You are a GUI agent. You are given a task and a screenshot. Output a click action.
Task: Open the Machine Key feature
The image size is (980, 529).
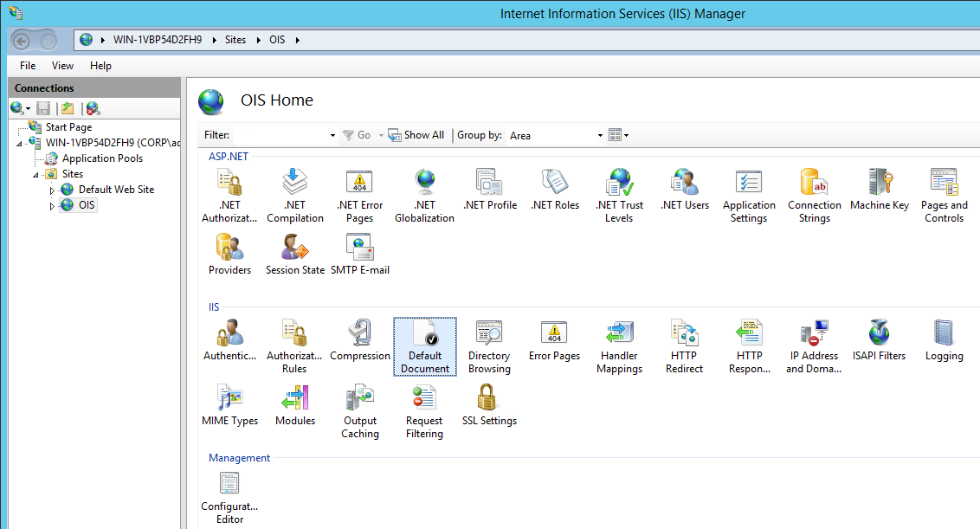880,190
